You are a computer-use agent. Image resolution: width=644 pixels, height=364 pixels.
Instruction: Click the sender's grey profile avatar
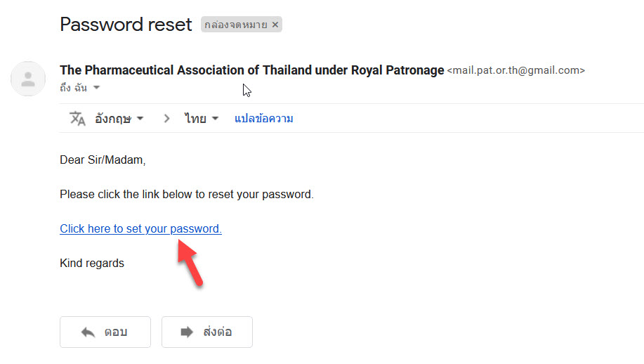pos(28,79)
